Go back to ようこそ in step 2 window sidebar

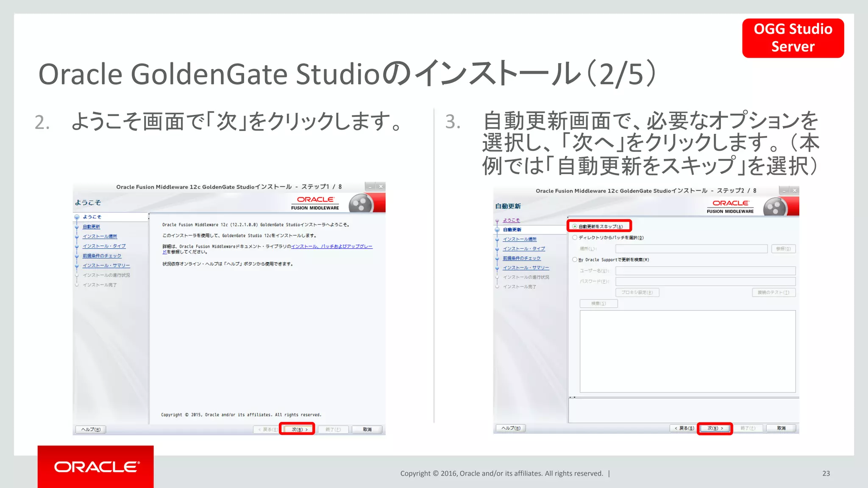pyautogui.click(x=511, y=220)
